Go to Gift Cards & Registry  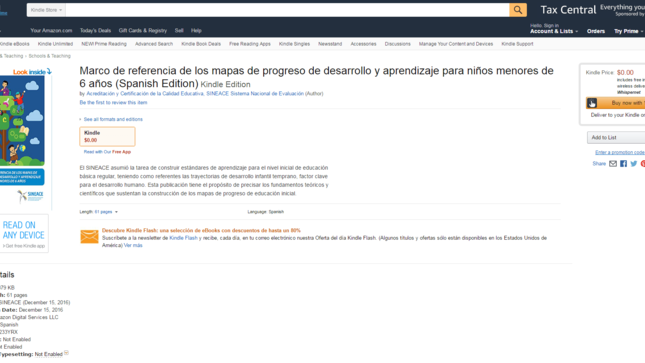click(143, 30)
